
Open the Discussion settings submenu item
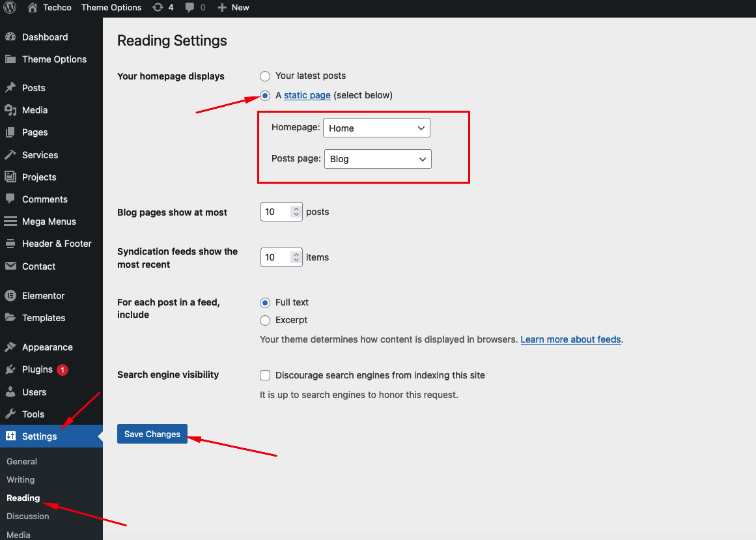28,516
